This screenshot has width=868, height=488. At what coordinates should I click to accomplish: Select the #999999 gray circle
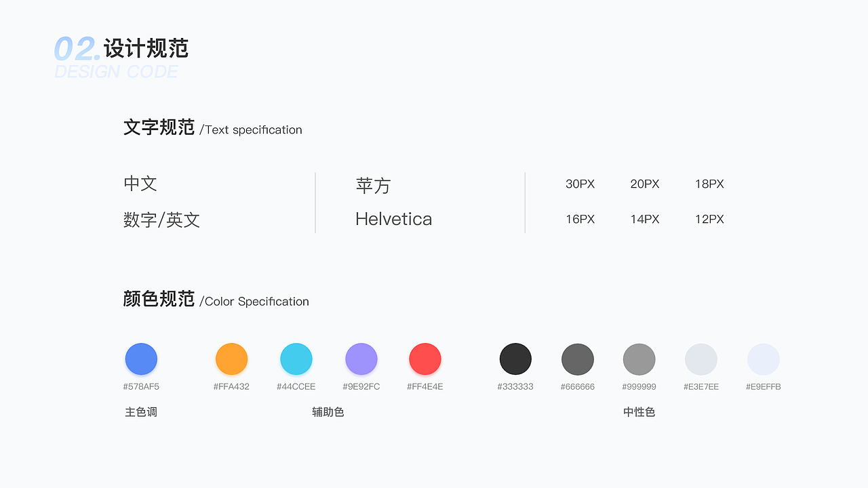[x=639, y=359]
